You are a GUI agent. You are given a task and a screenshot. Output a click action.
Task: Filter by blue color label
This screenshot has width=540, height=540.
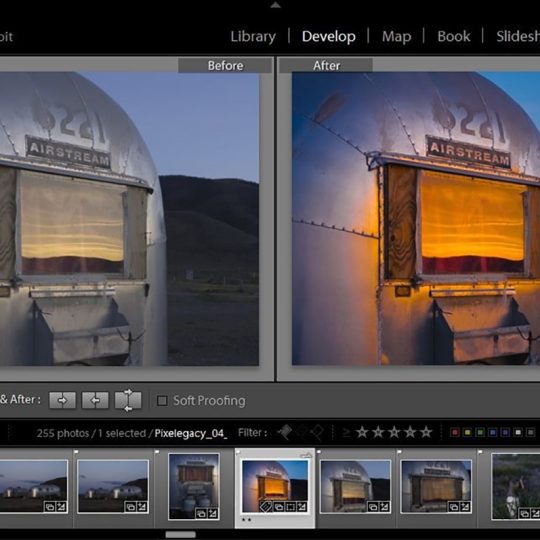click(492, 432)
